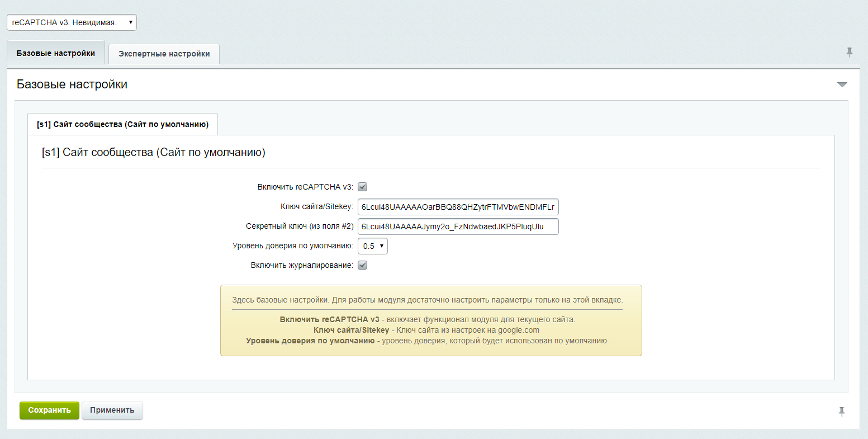Viewport: 868px width, 439px height.
Task: Click the Уровень доверия по умолчанию field label
Action: [292, 246]
